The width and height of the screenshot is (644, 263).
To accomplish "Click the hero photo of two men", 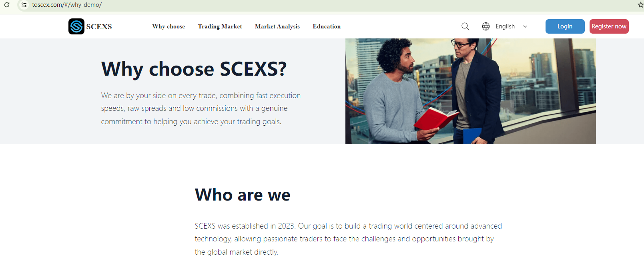I will tap(470, 91).
